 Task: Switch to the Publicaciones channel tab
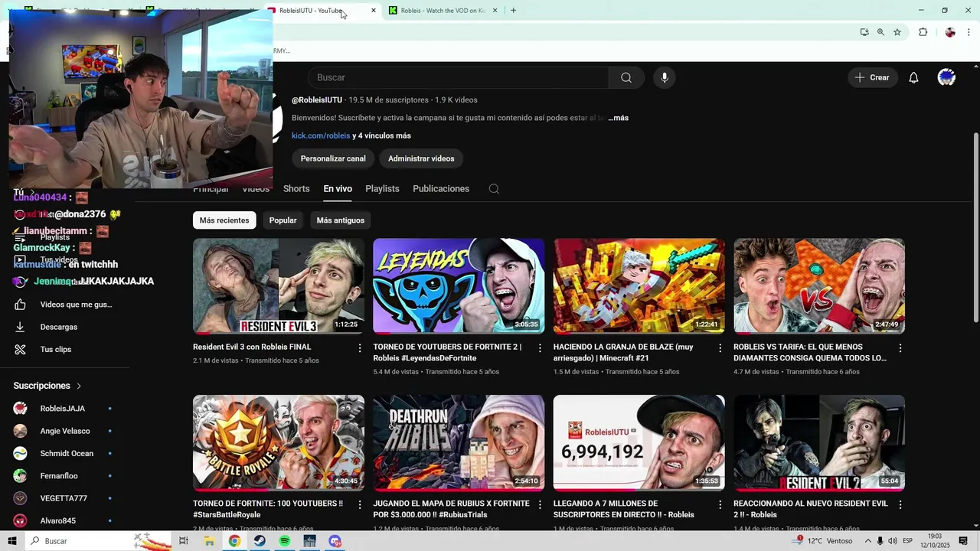point(441,189)
